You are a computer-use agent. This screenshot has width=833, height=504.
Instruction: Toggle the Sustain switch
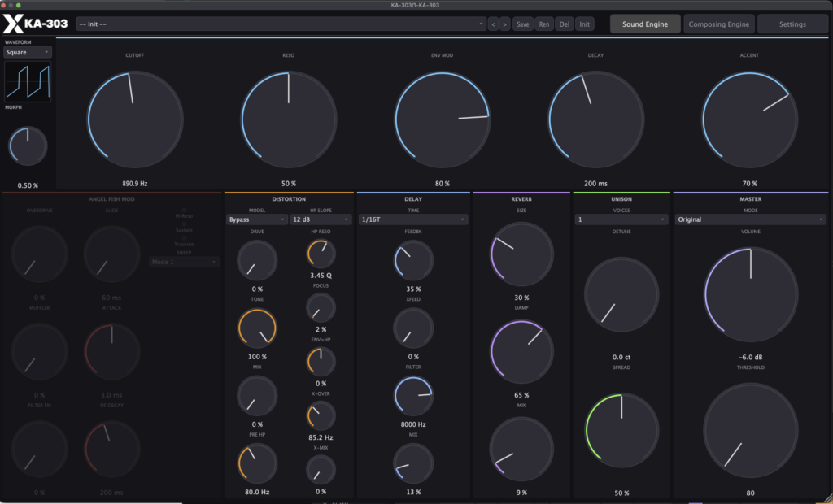click(x=184, y=224)
